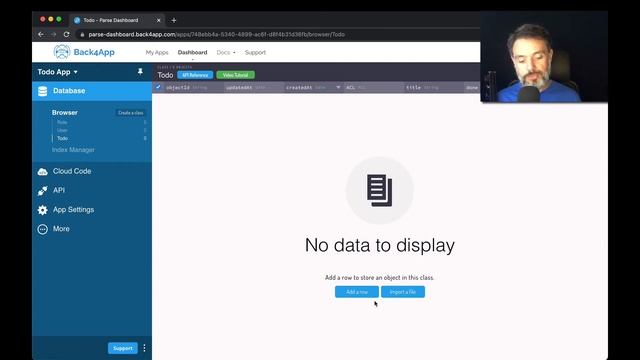Click the API Reference button
640x360 pixels.
click(x=195, y=75)
